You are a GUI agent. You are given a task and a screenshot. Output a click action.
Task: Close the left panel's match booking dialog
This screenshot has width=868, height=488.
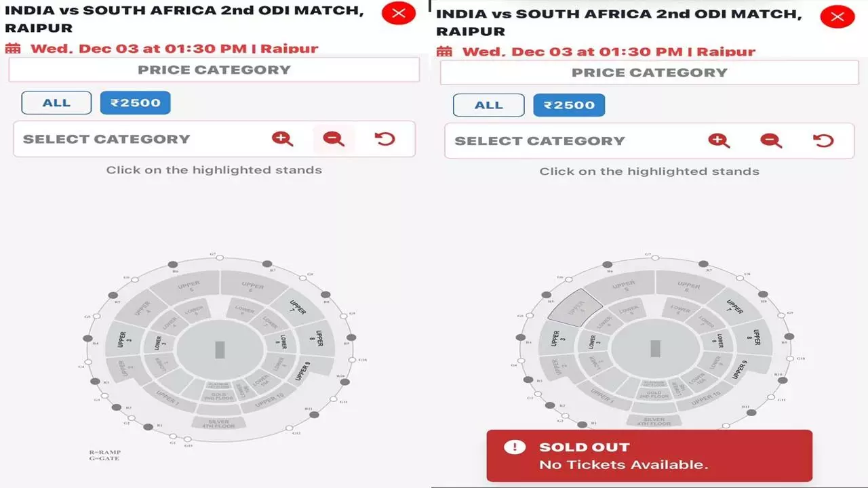[x=399, y=13]
